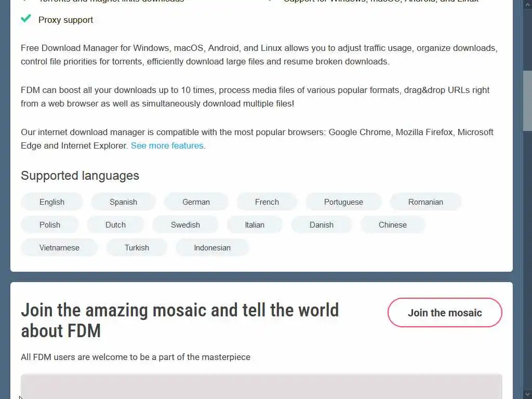Select the Spanish language pill
The width and height of the screenshot is (532, 399).
coord(123,202)
